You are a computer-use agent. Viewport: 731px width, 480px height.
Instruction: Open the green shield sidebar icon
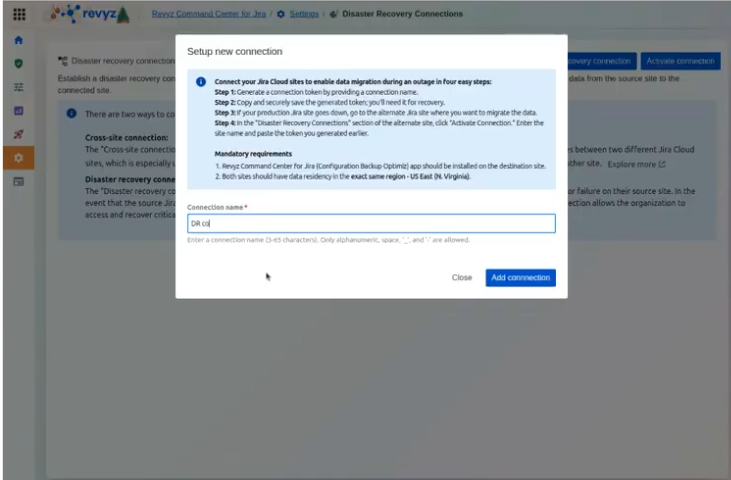pyautogui.click(x=19, y=63)
